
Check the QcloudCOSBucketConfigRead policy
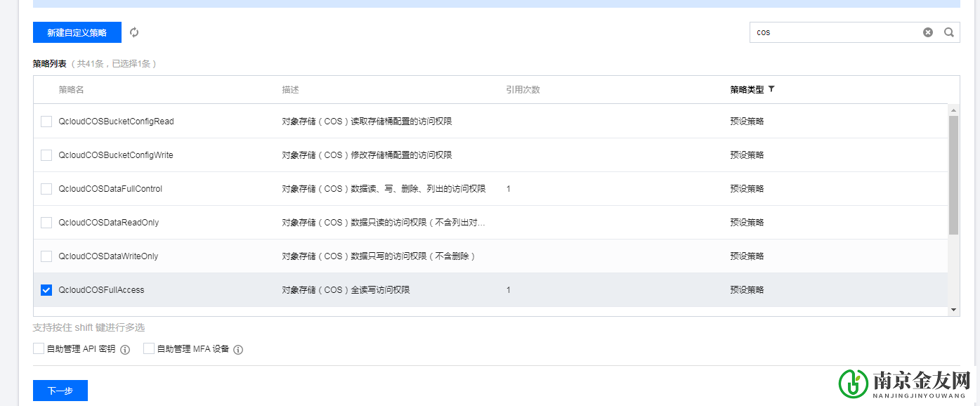click(x=46, y=122)
